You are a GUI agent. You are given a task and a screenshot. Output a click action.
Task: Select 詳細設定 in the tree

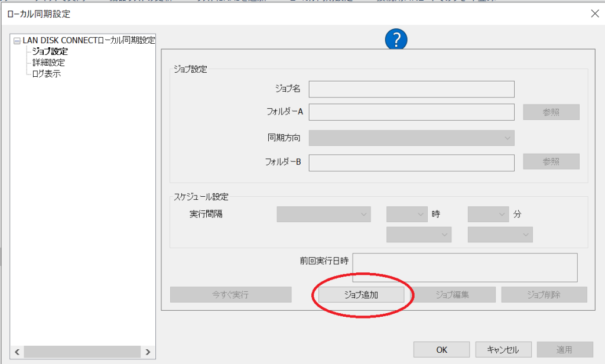pyautogui.click(x=48, y=63)
